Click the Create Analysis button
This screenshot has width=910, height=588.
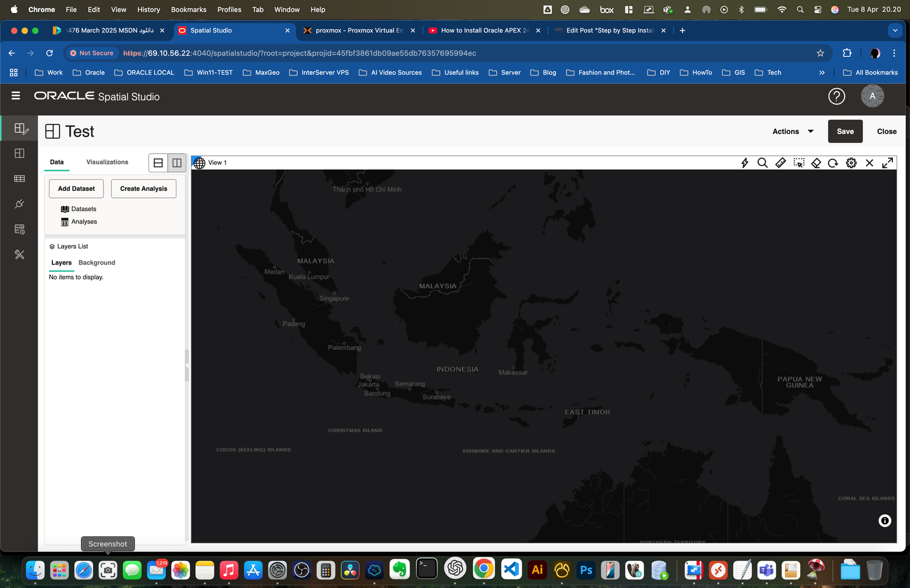click(x=143, y=188)
